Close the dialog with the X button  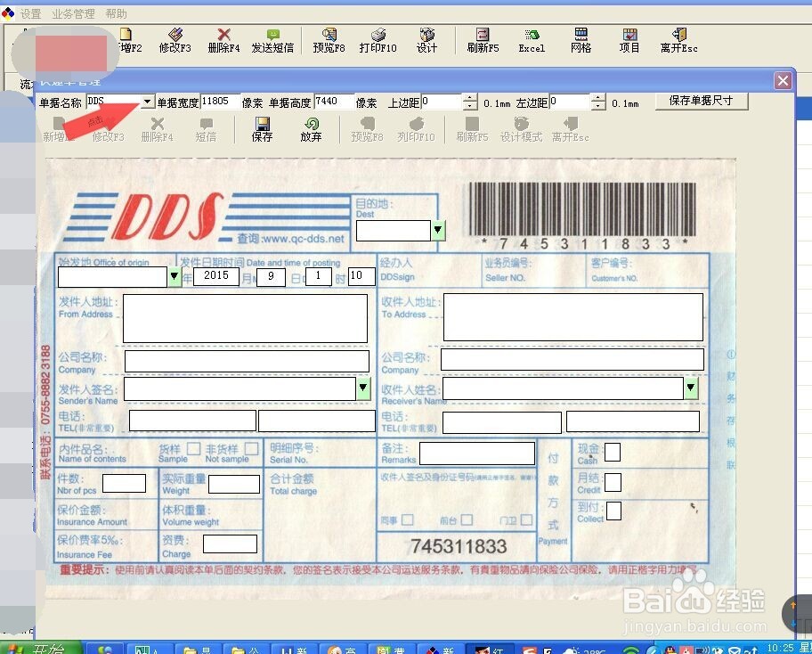(783, 81)
